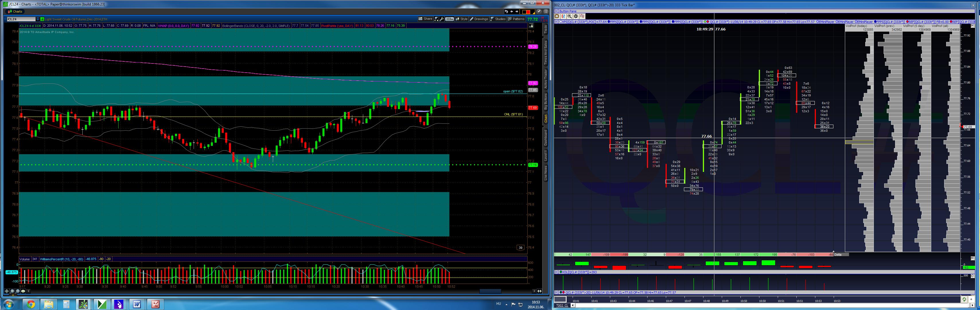This screenshot has width=980, height=310.
Task: Click the chart horizontal scrollbar thumb
Action: [x=490, y=291]
